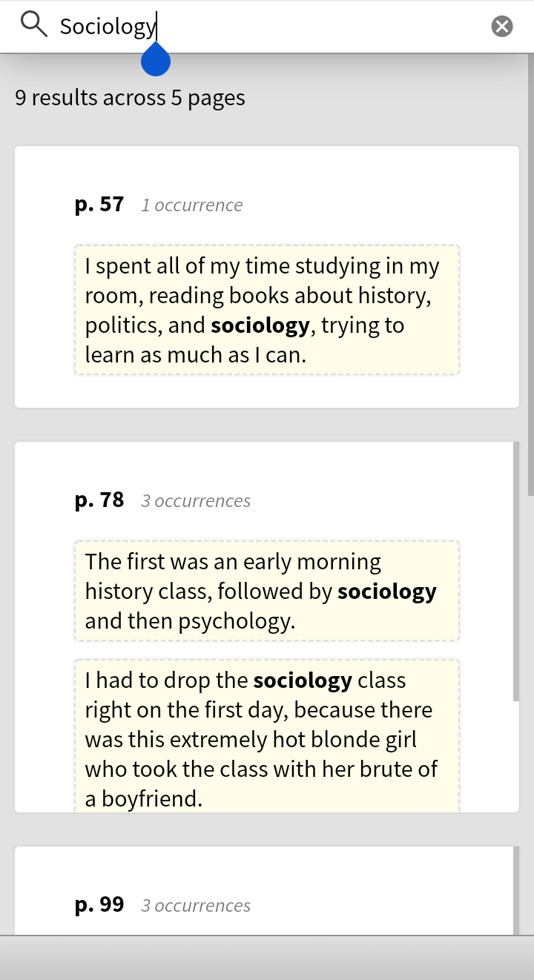This screenshot has height=980, width=534.
Task: Open the p. 78 result heading
Action: (99, 500)
